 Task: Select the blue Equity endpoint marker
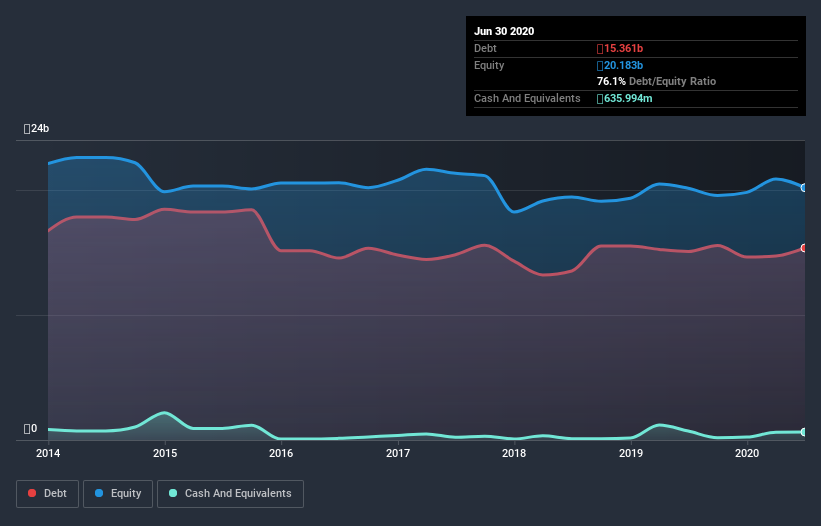(804, 187)
